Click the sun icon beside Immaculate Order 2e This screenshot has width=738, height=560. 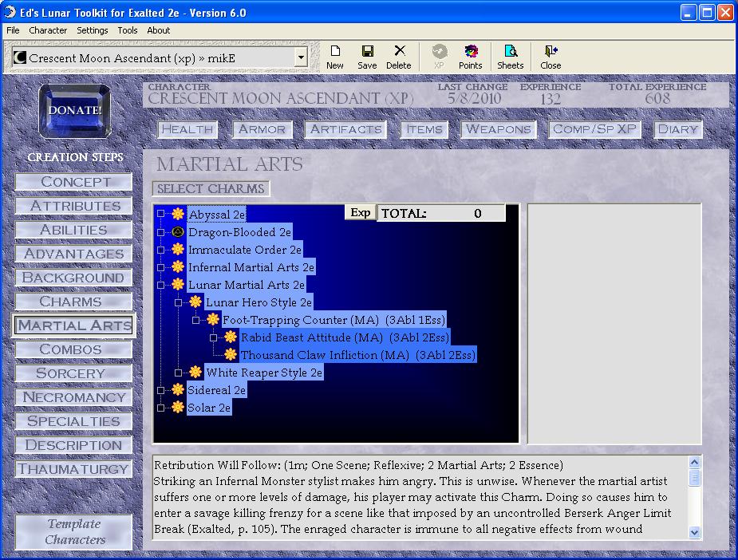[178, 250]
